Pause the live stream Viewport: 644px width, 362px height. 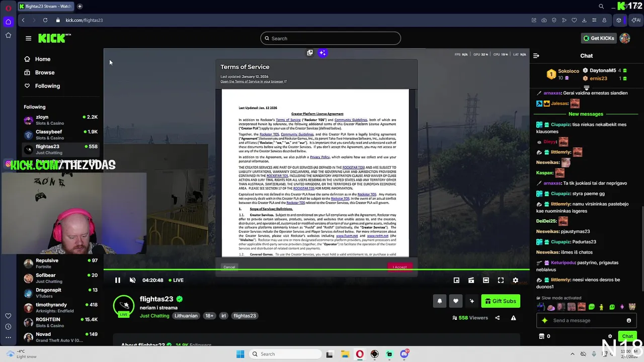point(117,280)
